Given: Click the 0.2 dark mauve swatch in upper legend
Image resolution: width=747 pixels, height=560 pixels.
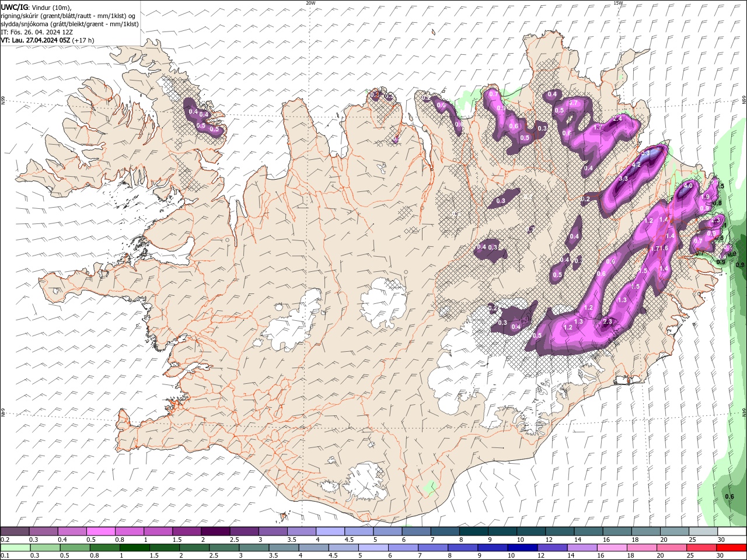Looking at the screenshot, I should (15, 531).
